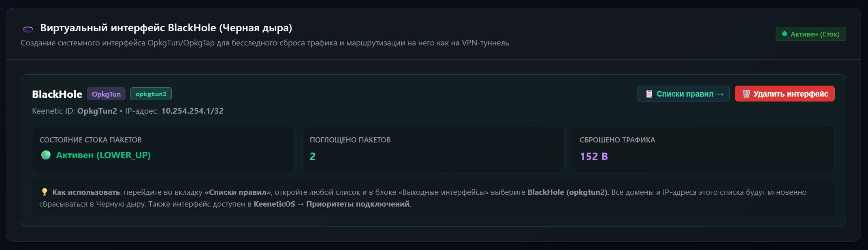Click Удалить интерфейс red button
The height and width of the screenshot is (250, 868).
785,94
